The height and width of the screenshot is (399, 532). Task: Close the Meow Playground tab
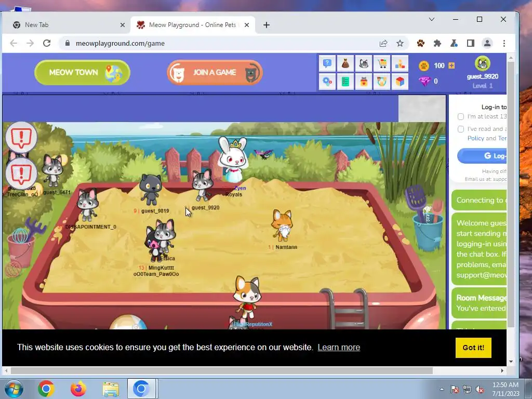[x=247, y=25]
